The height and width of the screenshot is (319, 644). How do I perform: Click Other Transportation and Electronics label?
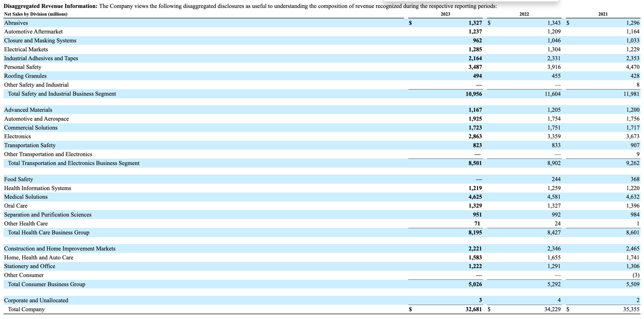(48, 154)
